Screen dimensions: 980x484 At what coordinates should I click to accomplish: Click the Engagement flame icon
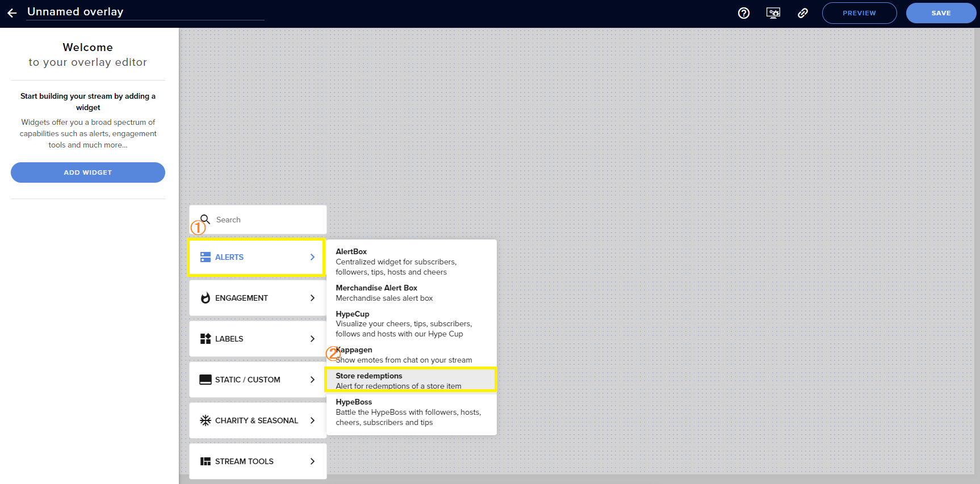point(206,298)
